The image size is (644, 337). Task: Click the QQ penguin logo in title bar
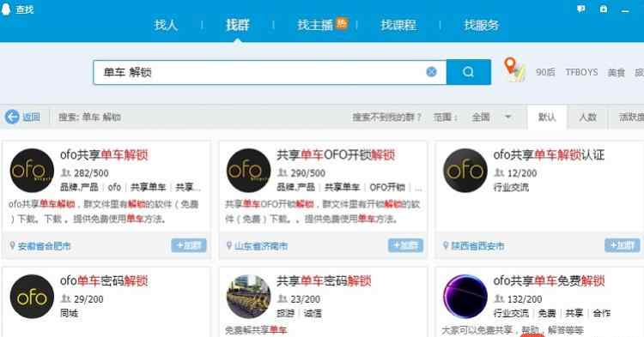[x=6, y=9]
